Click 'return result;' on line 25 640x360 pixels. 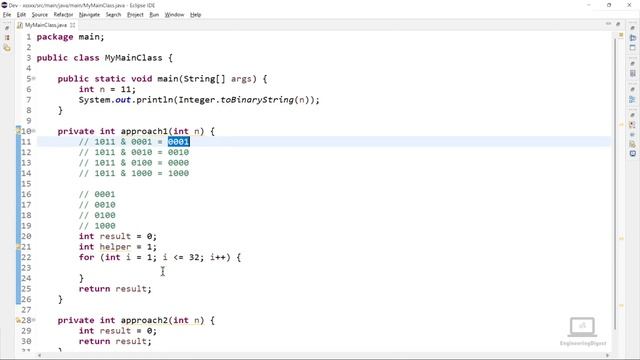click(115, 289)
